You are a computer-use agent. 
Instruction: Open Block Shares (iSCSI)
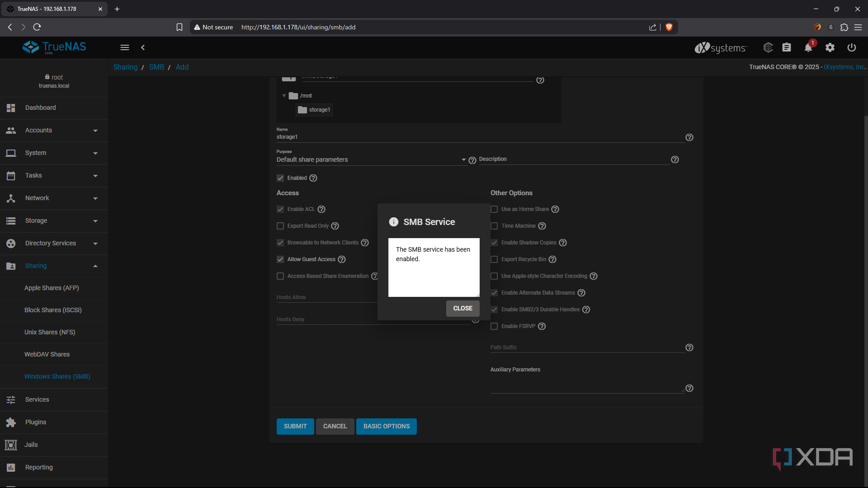(x=54, y=310)
